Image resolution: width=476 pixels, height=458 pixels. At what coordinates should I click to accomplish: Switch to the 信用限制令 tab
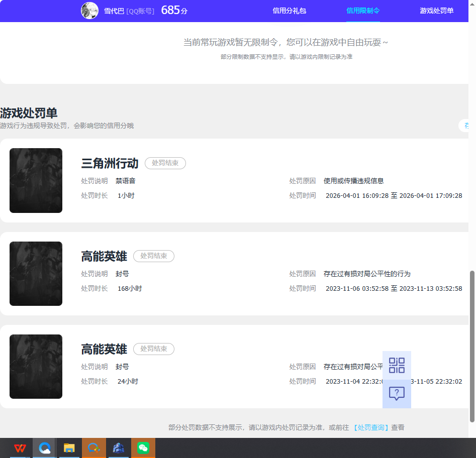point(363,11)
